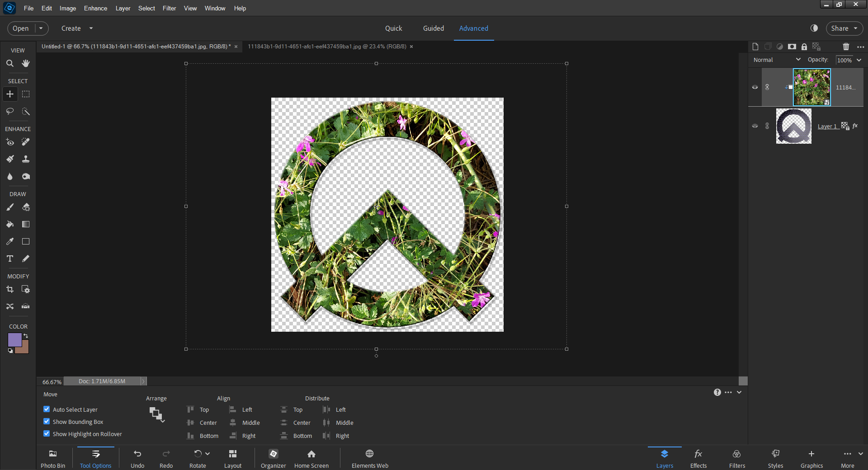Select the Zoom tool
The image size is (868, 470).
coord(10,63)
